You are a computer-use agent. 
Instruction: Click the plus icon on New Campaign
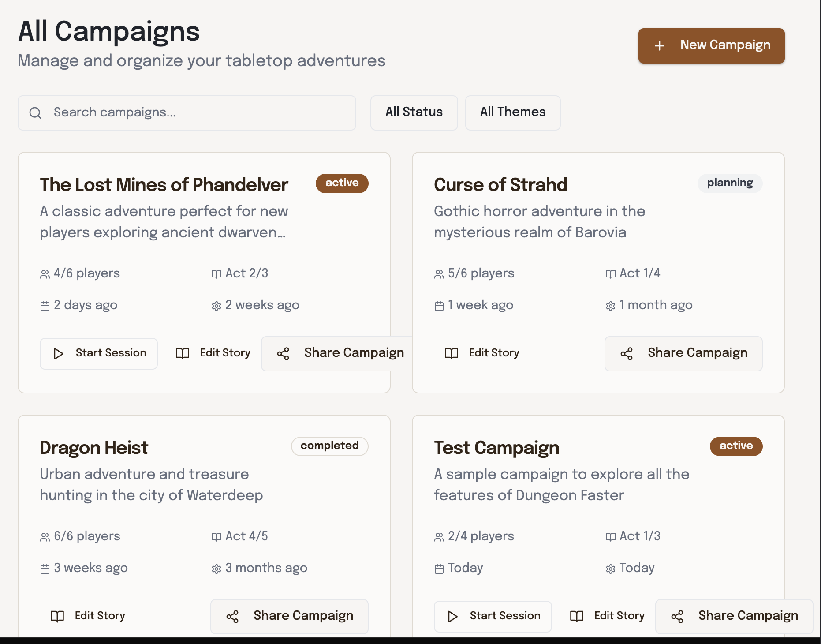coord(659,46)
